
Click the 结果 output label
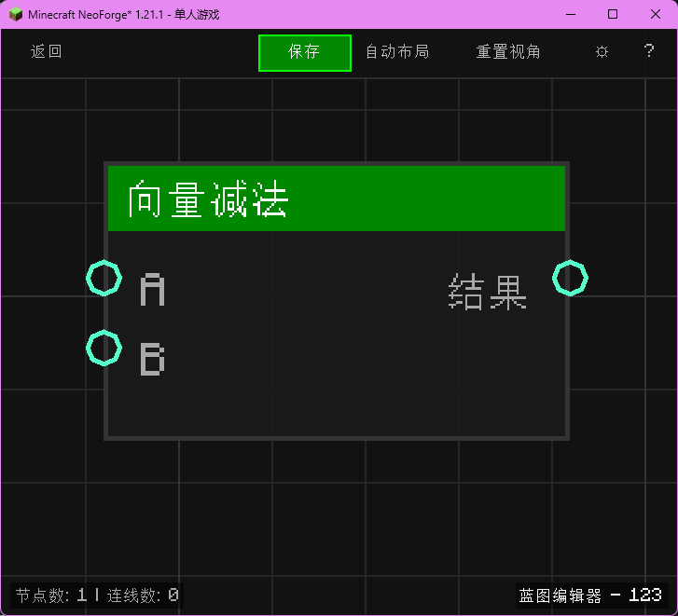click(x=488, y=292)
